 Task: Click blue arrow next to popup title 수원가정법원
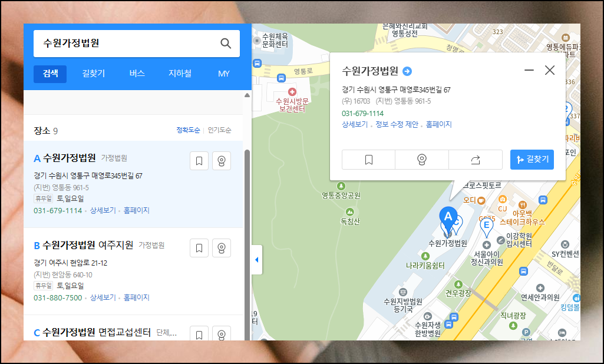pos(407,71)
